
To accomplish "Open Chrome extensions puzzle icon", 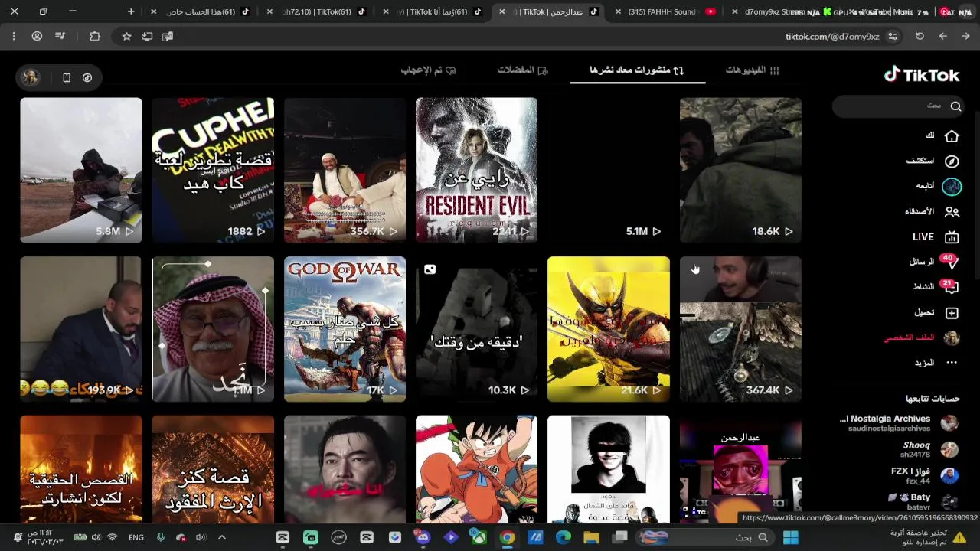I will (95, 36).
